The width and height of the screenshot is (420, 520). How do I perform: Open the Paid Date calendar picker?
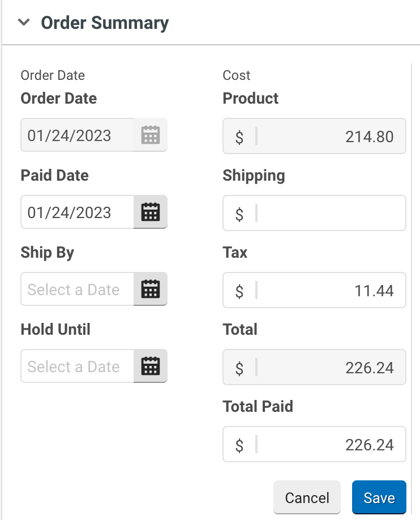[151, 212]
